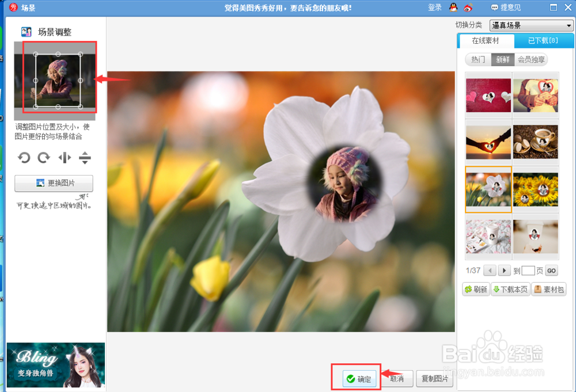Click the 复制图片 button
Viewport: 576px width, 392px height.
pos(434,379)
